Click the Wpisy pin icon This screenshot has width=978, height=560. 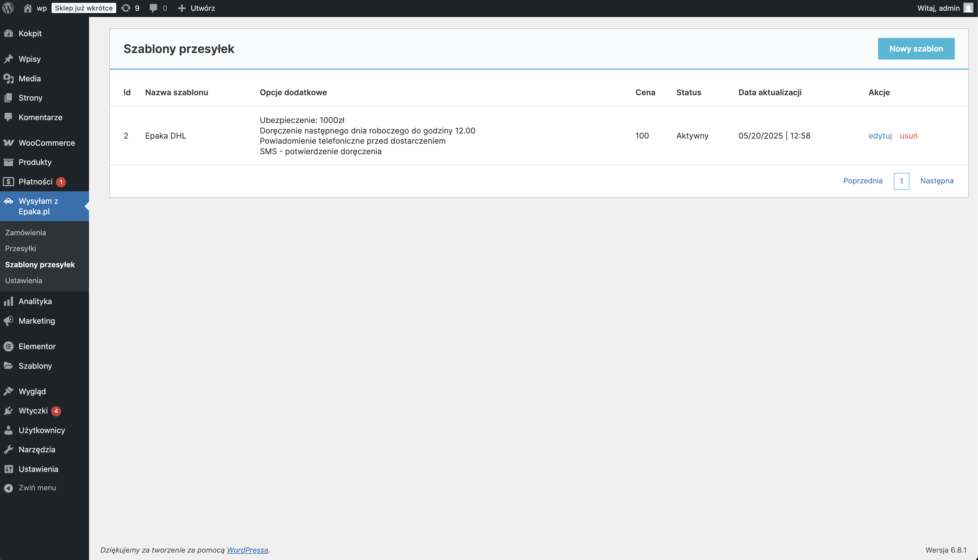(9, 59)
